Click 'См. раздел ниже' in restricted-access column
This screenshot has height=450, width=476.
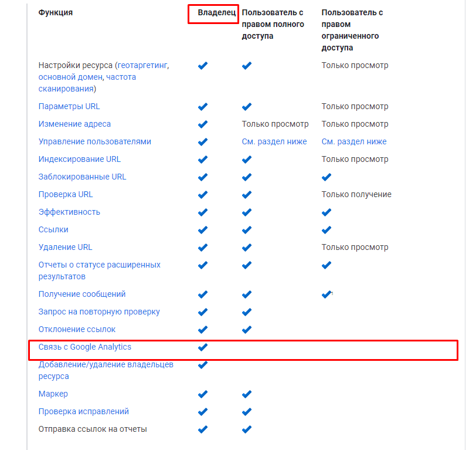click(x=354, y=142)
